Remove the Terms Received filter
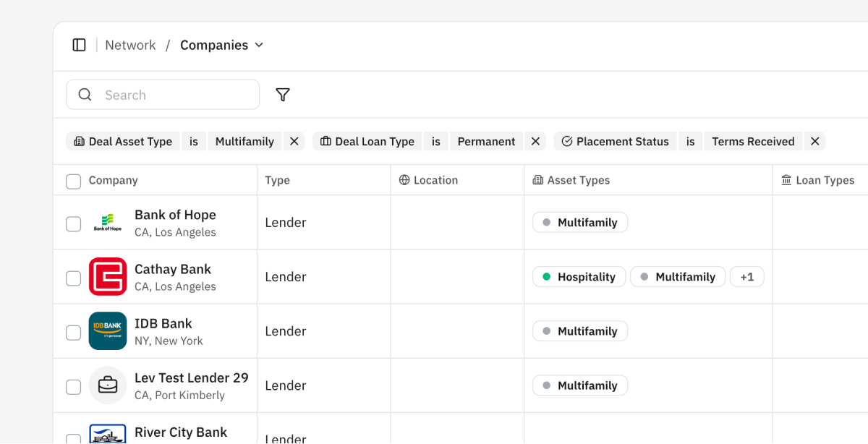 814,141
